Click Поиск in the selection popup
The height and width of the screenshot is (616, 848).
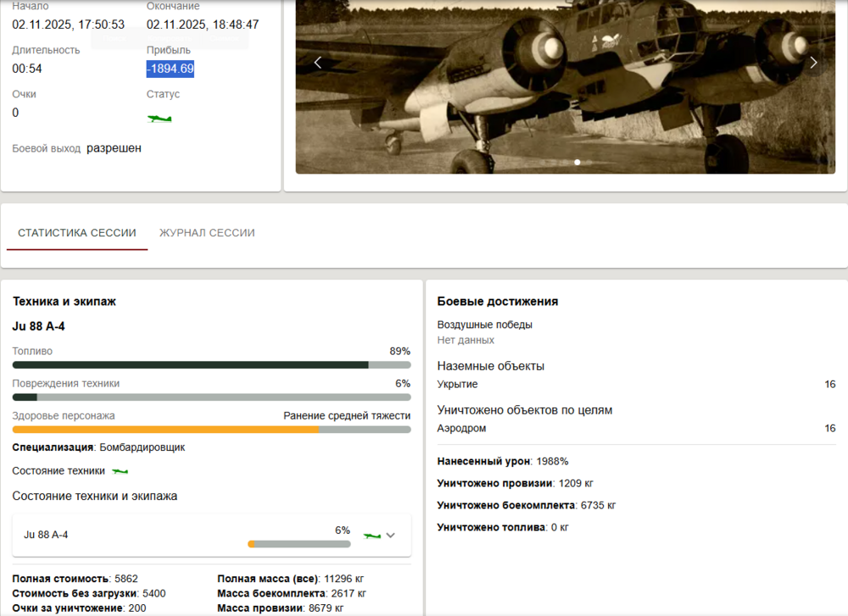pos(114,37)
